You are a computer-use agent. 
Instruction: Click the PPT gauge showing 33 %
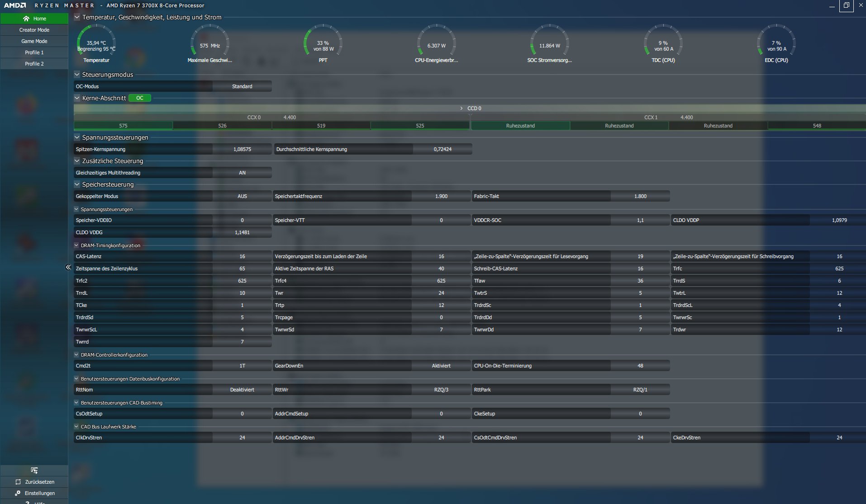click(323, 44)
